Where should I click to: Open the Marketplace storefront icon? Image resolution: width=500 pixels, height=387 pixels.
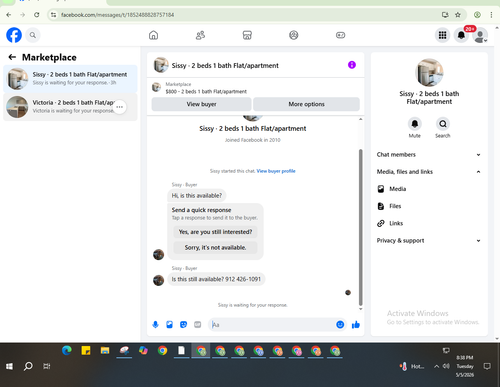click(247, 35)
